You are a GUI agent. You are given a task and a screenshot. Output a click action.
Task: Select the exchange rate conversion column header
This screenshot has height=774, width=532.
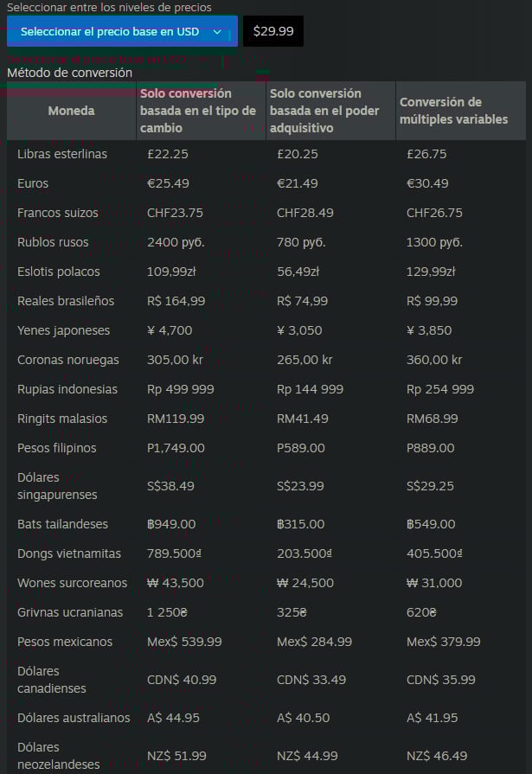click(199, 111)
